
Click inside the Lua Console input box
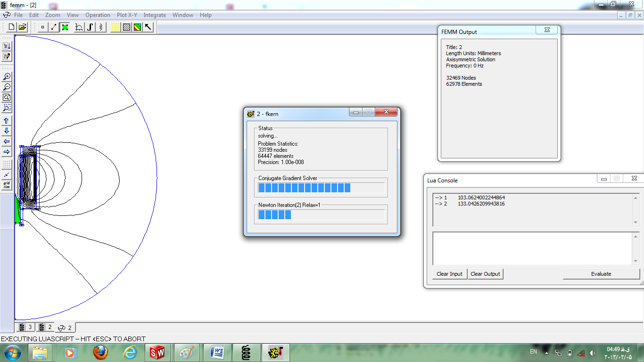coord(532,248)
